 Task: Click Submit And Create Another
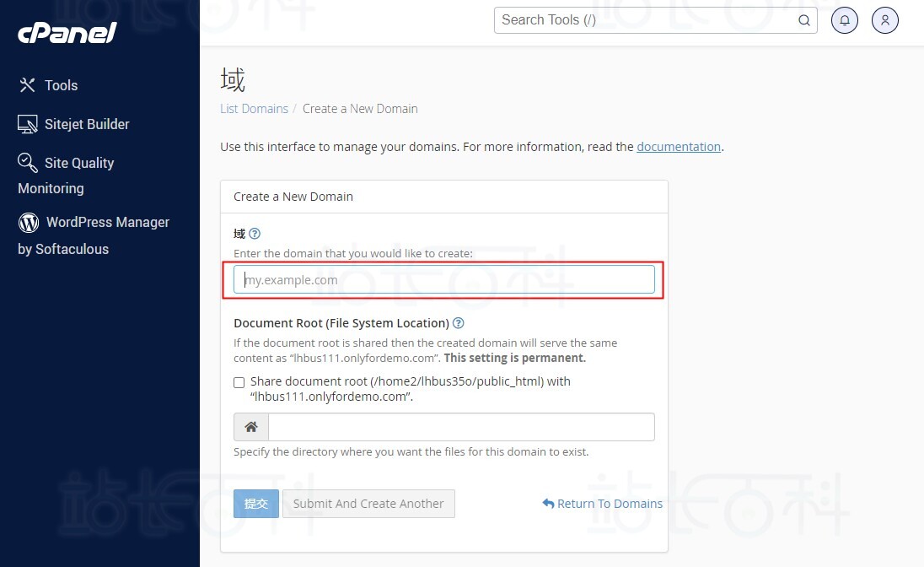pyautogui.click(x=368, y=504)
